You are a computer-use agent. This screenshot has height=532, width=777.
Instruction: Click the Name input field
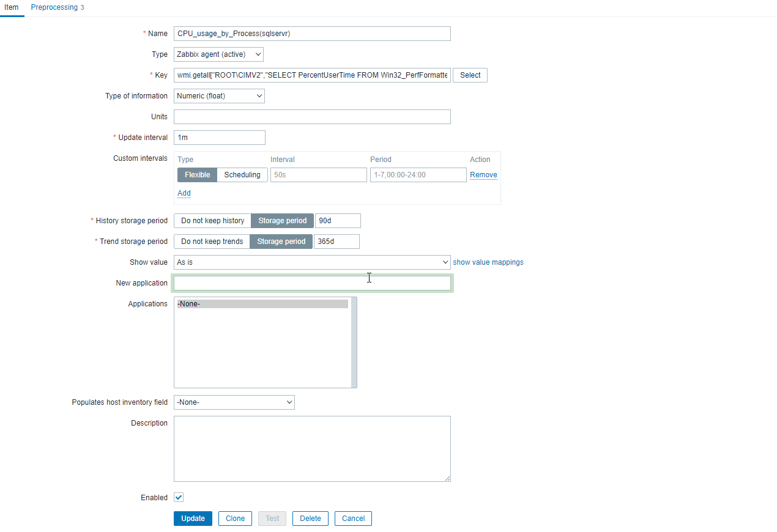coord(312,34)
